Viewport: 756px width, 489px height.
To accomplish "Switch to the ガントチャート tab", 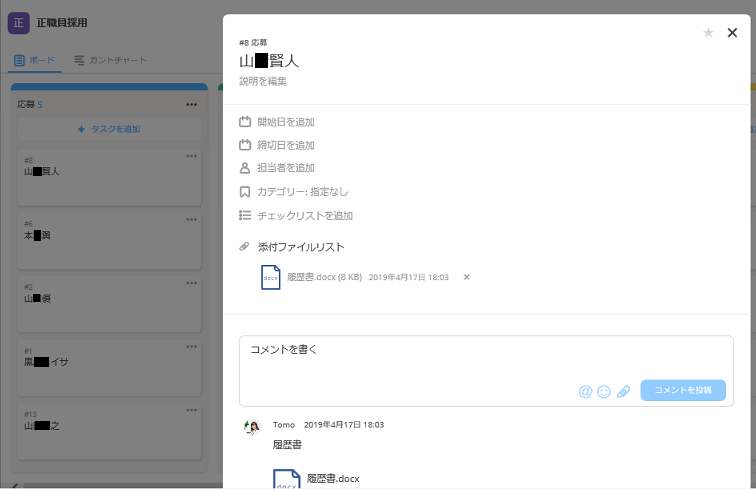I will [x=110, y=60].
